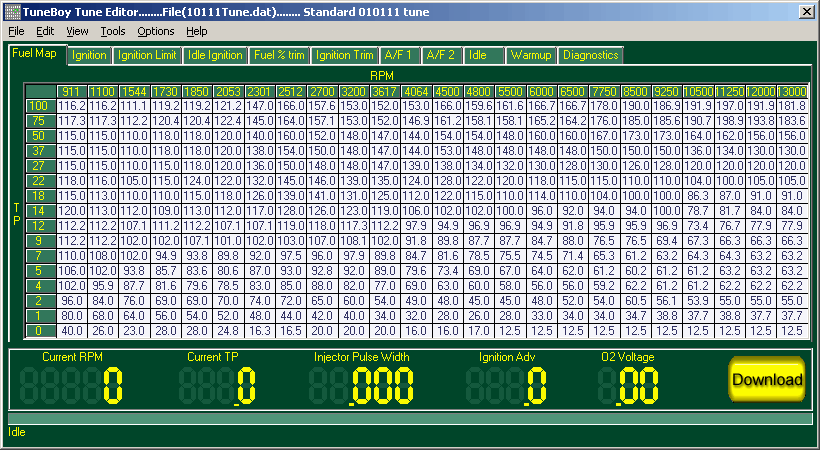The height and width of the screenshot is (450, 820).
Task: Select the 11250 RPM column header
Action: pos(730,92)
